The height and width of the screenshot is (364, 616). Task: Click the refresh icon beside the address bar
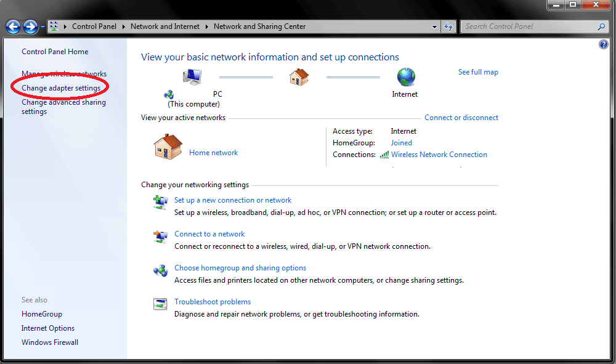point(448,26)
